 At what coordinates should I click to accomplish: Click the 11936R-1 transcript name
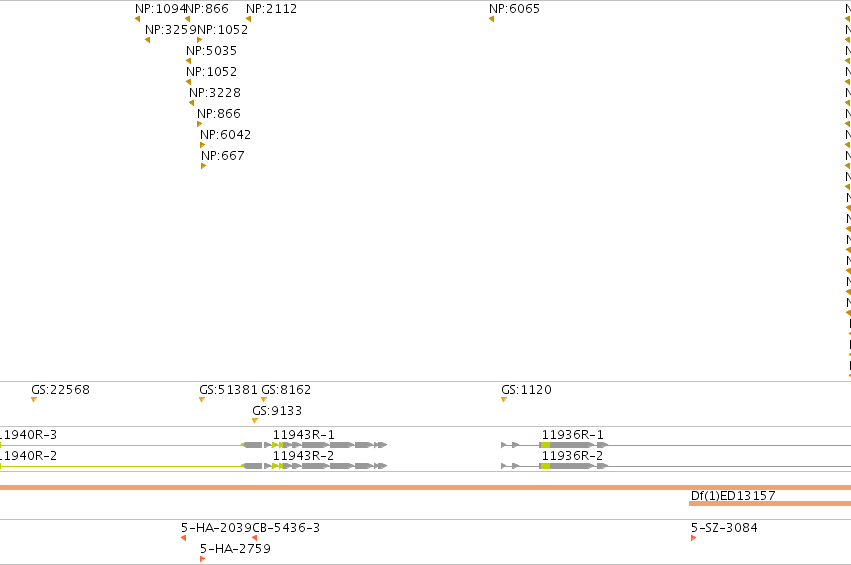coord(573,435)
